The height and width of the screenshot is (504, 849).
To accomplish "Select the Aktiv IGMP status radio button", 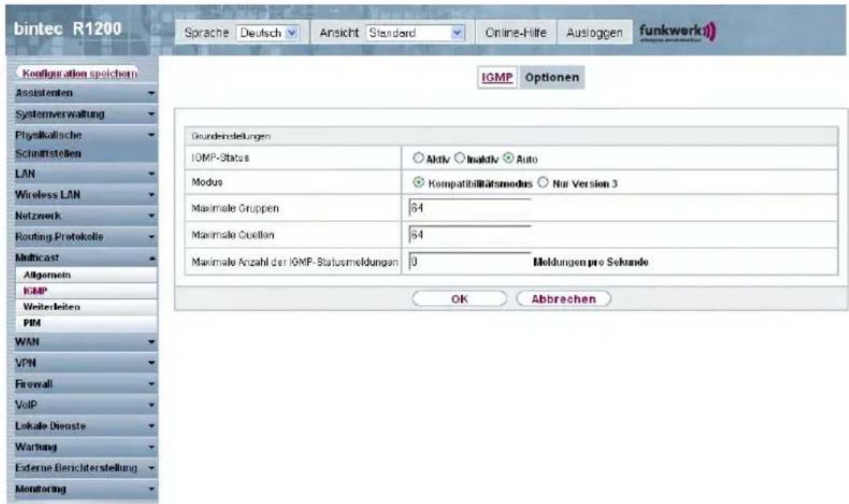I will coord(418,158).
